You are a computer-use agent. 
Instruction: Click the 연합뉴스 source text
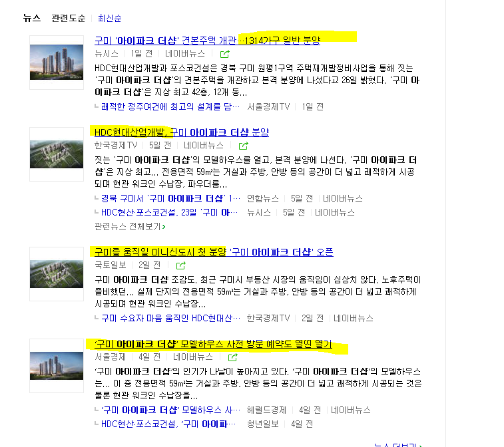262,198
